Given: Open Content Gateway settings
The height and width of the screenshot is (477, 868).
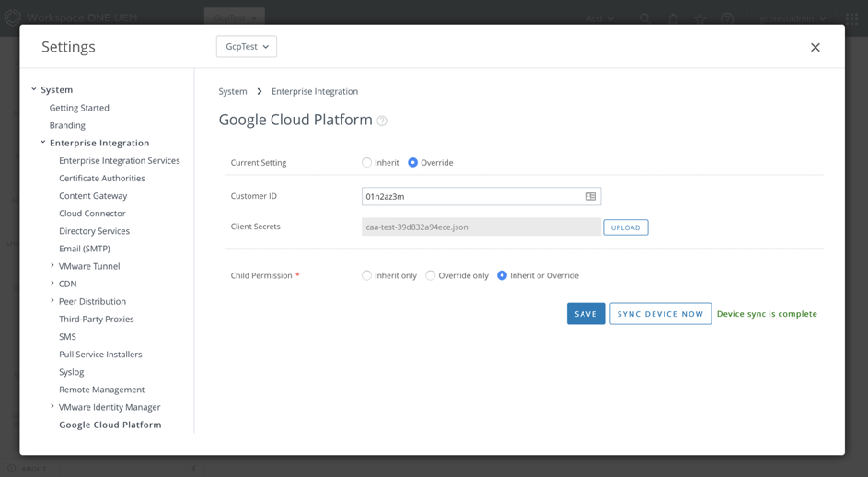Looking at the screenshot, I should [93, 196].
